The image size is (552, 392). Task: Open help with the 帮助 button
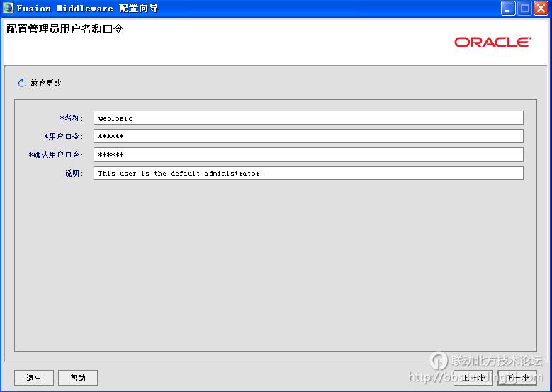pyautogui.click(x=78, y=378)
